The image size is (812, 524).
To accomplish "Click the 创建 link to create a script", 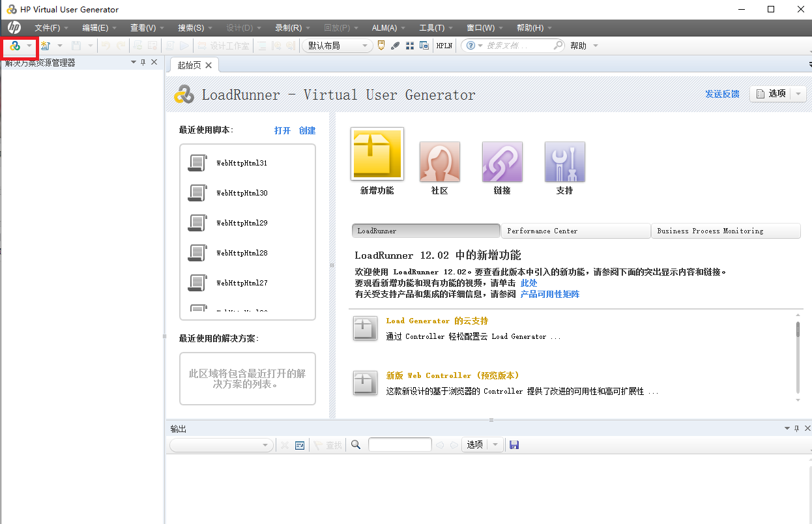I will pyautogui.click(x=307, y=130).
